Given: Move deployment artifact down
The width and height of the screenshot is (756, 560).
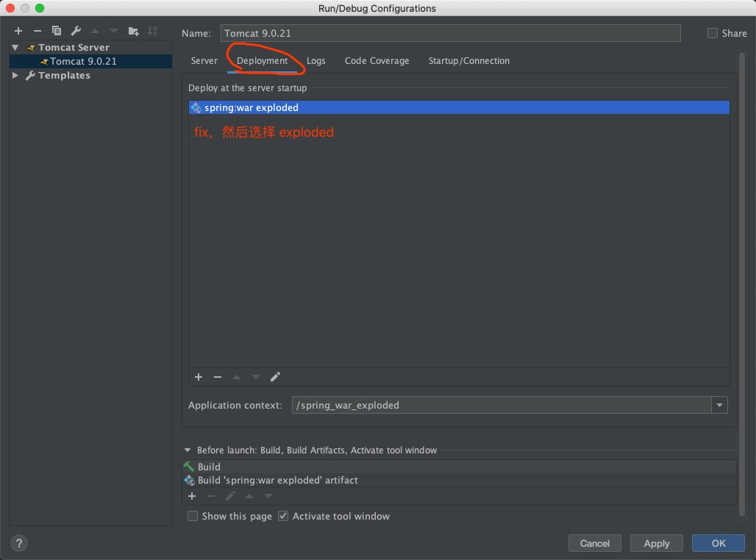Looking at the screenshot, I should pyautogui.click(x=256, y=377).
